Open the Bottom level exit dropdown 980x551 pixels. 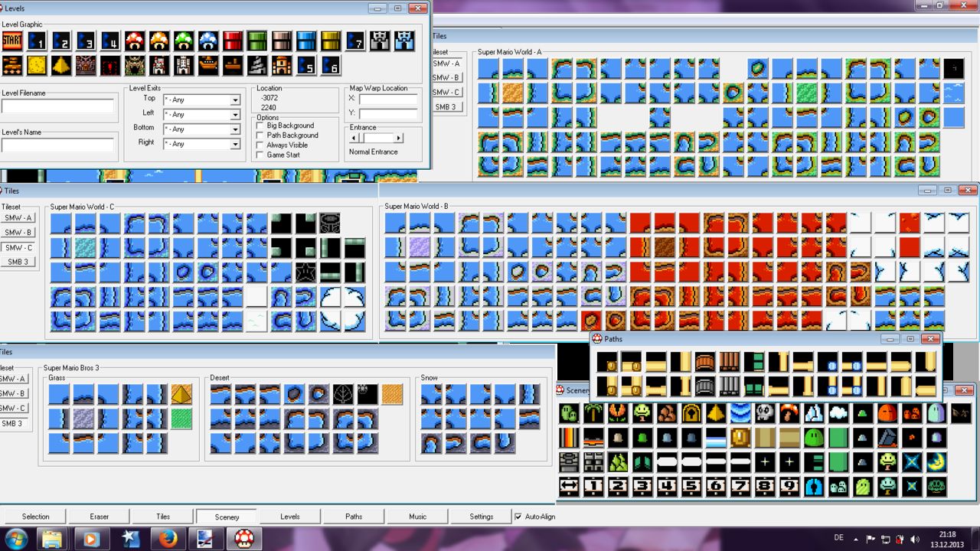pos(235,129)
